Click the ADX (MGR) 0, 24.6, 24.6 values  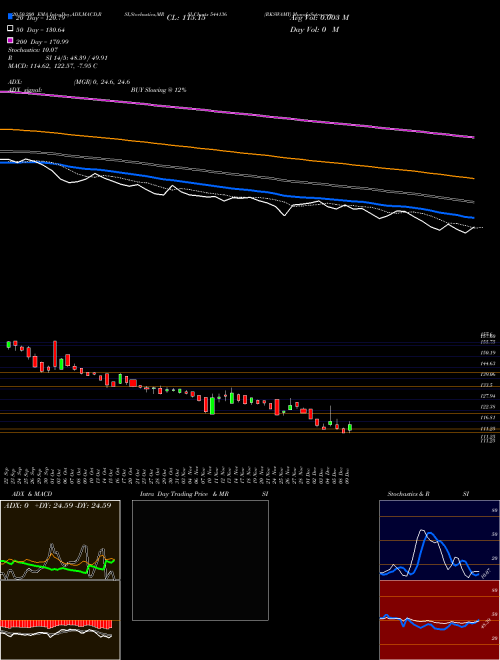[101, 82]
